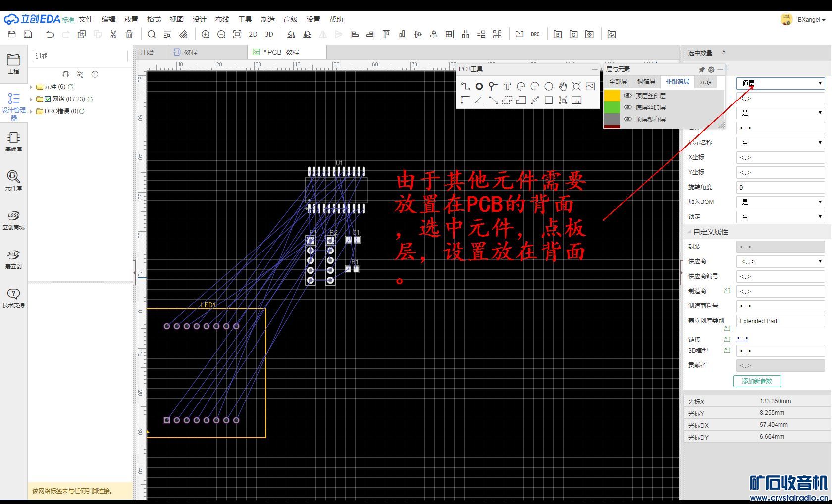
Task: Select the Text tool in PCB工具
Action: pyautogui.click(x=507, y=86)
